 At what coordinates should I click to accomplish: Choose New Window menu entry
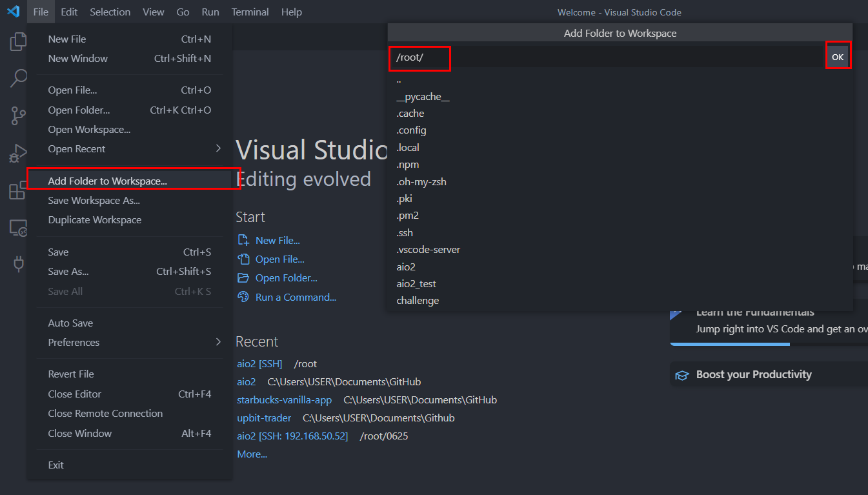(130, 58)
